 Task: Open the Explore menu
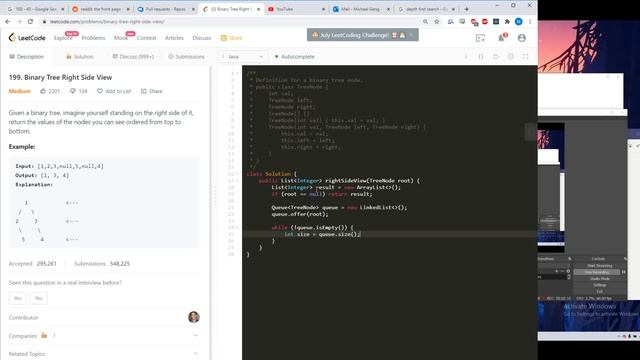click(63, 38)
